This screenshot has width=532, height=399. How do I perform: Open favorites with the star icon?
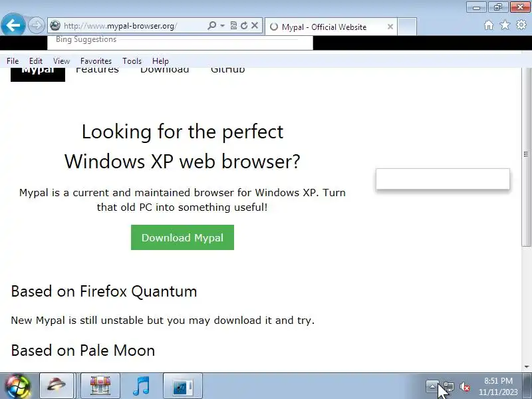(505, 25)
